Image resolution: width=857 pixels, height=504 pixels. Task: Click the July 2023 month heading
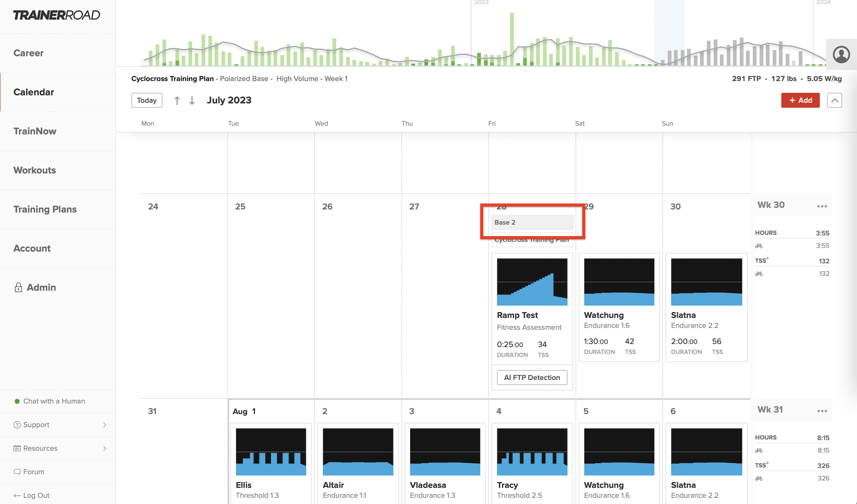(x=229, y=100)
